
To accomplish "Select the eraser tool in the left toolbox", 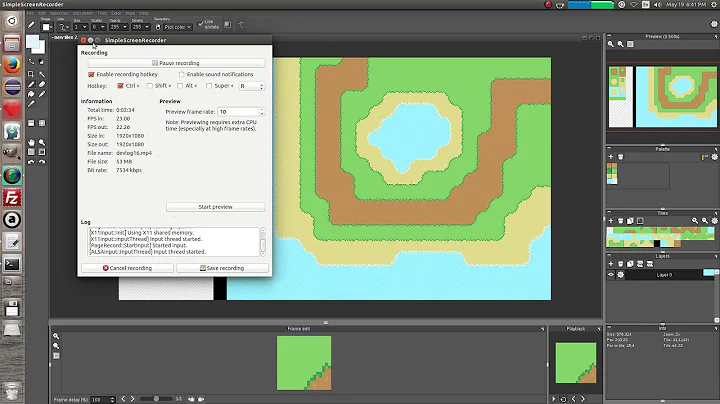I will click(x=42, y=84).
